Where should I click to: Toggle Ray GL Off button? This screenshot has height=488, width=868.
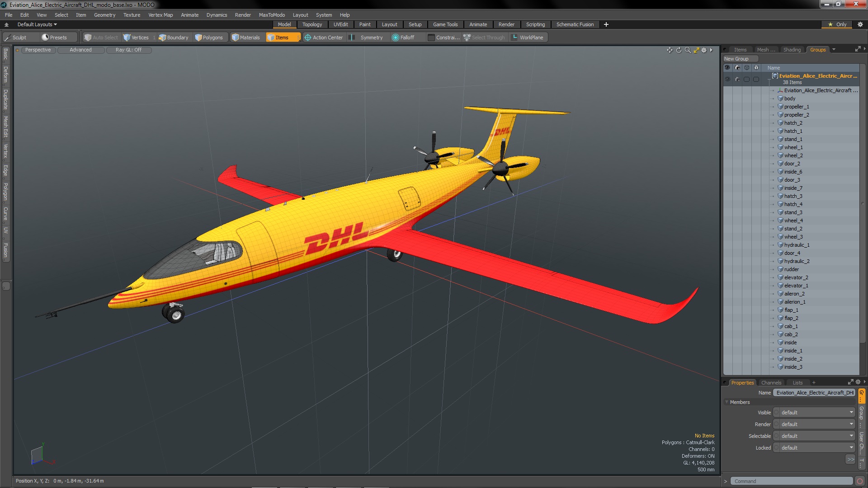pyautogui.click(x=128, y=50)
